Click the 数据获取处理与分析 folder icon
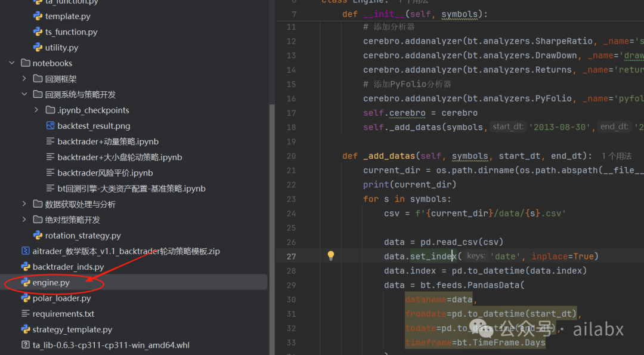This screenshot has height=355, width=644. [x=38, y=204]
